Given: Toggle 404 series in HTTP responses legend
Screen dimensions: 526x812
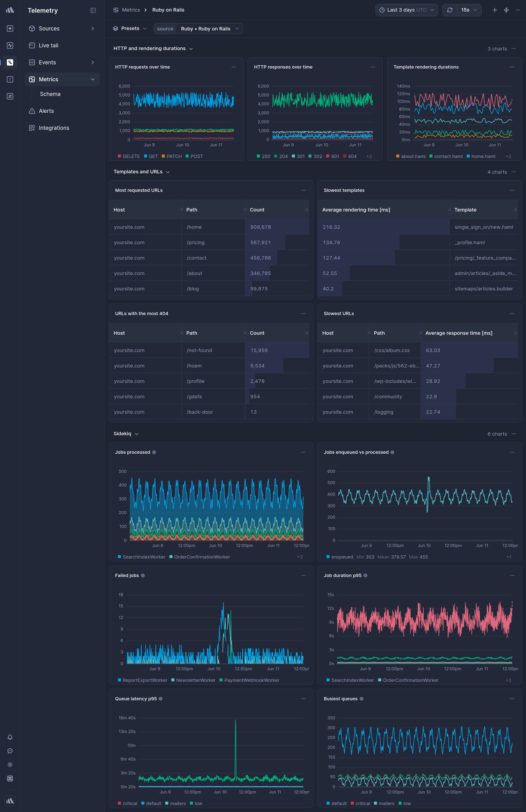Looking at the screenshot, I should [x=350, y=157].
